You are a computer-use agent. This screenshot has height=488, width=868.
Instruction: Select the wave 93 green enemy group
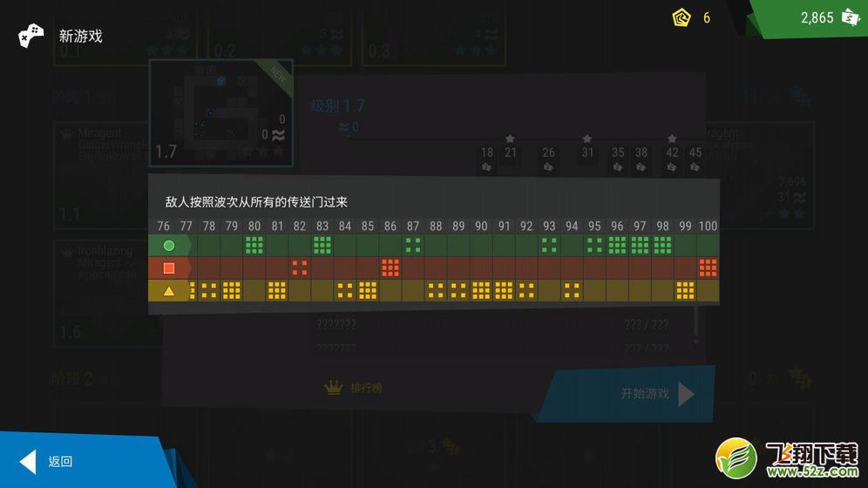coord(549,245)
